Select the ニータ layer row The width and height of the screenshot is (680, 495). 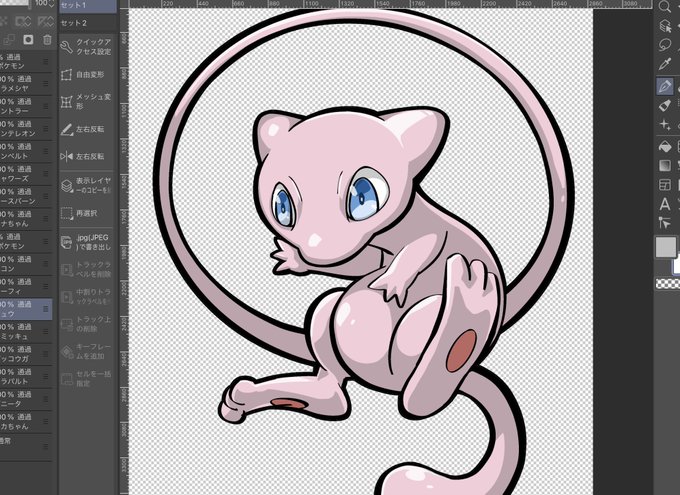(x=26, y=399)
